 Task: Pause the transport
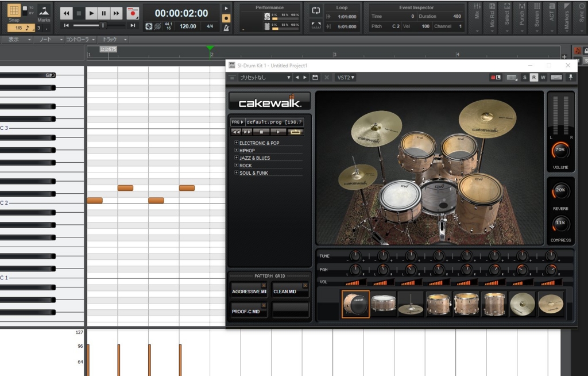(x=104, y=14)
